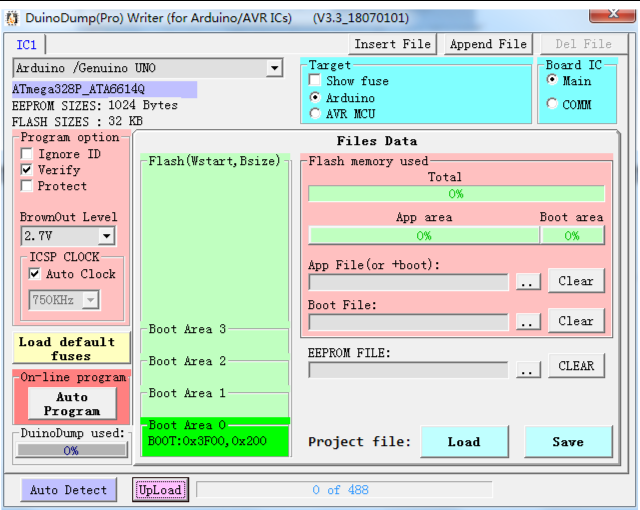Click the Auto Detect button

[69, 490]
